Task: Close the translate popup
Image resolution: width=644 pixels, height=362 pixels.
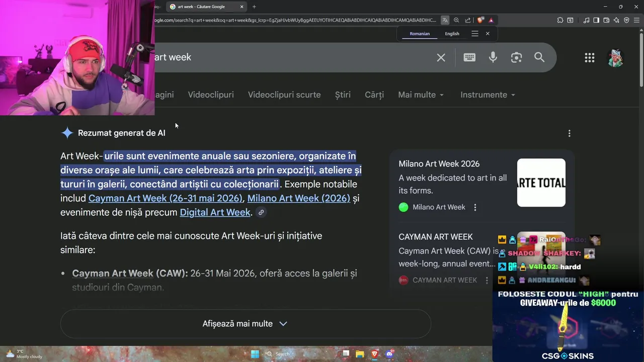Action: 488,34
